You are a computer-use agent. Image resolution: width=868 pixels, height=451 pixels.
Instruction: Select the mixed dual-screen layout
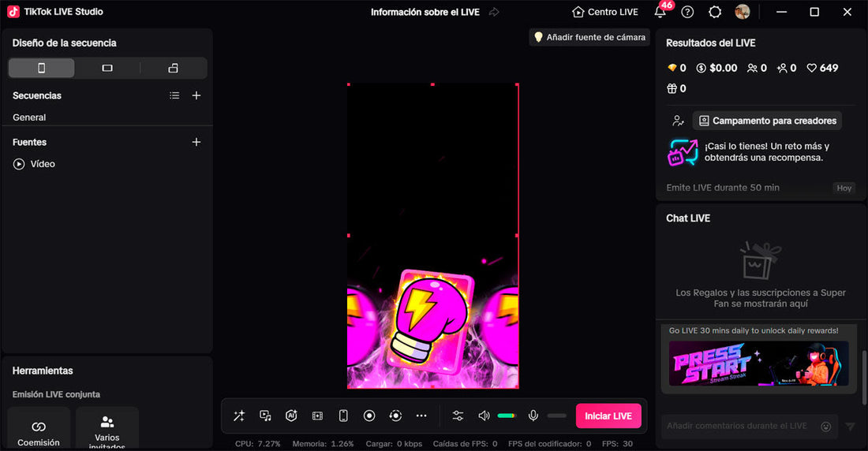tap(174, 68)
